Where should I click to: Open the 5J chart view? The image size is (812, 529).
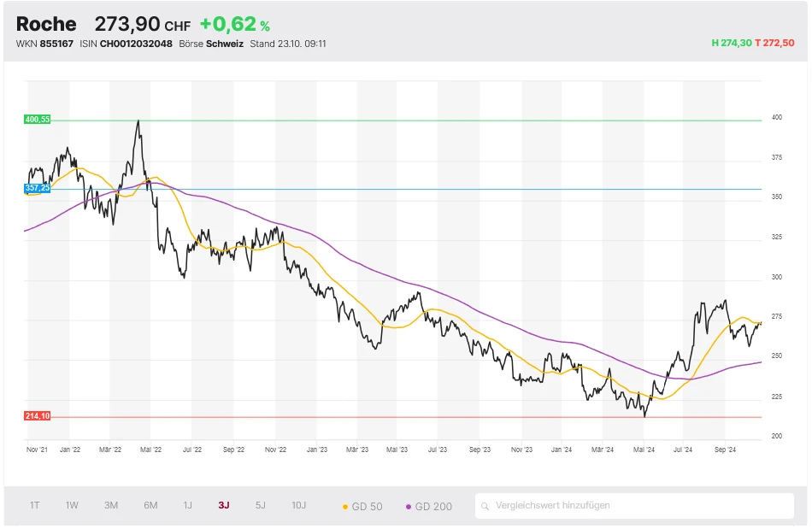coord(261,506)
